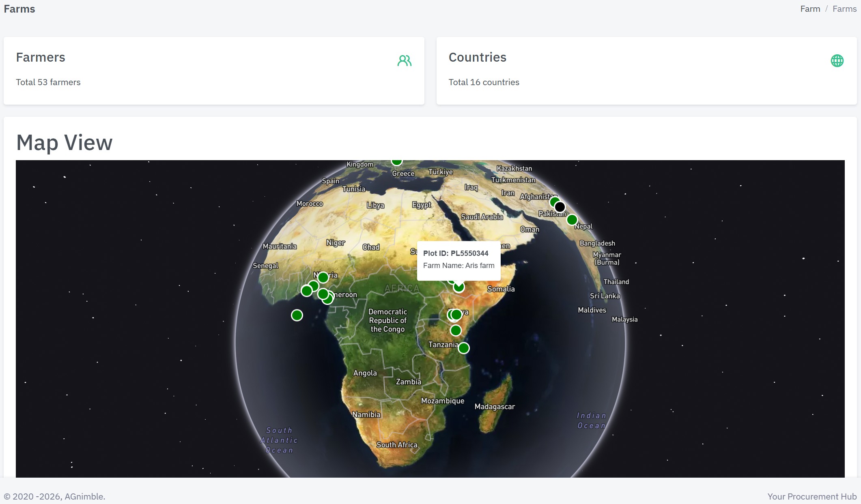Click the Chad map label

coord(371,247)
